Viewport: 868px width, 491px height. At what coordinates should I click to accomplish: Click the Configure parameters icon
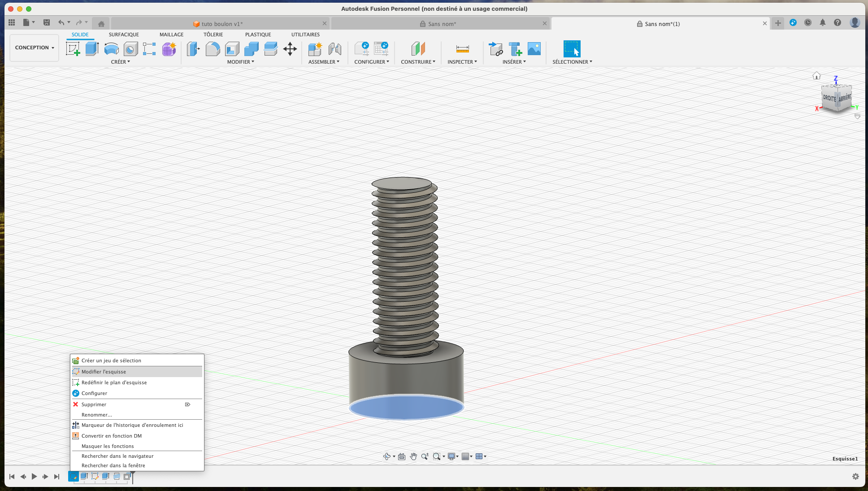[x=362, y=48]
